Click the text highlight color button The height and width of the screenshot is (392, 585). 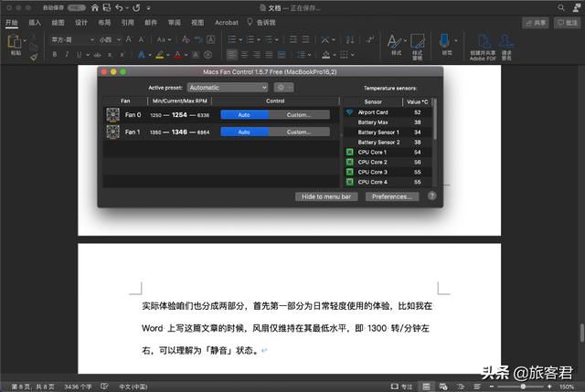pyautogui.click(x=160, y=55)
